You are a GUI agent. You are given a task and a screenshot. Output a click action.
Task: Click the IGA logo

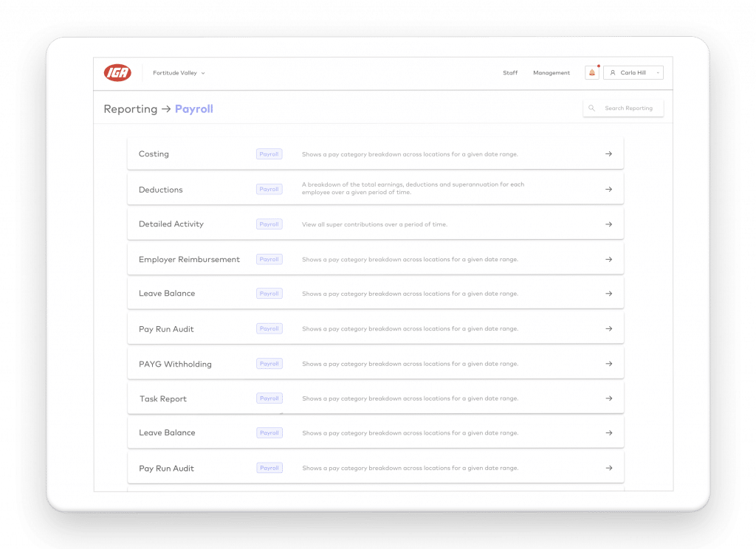[117, 73]
